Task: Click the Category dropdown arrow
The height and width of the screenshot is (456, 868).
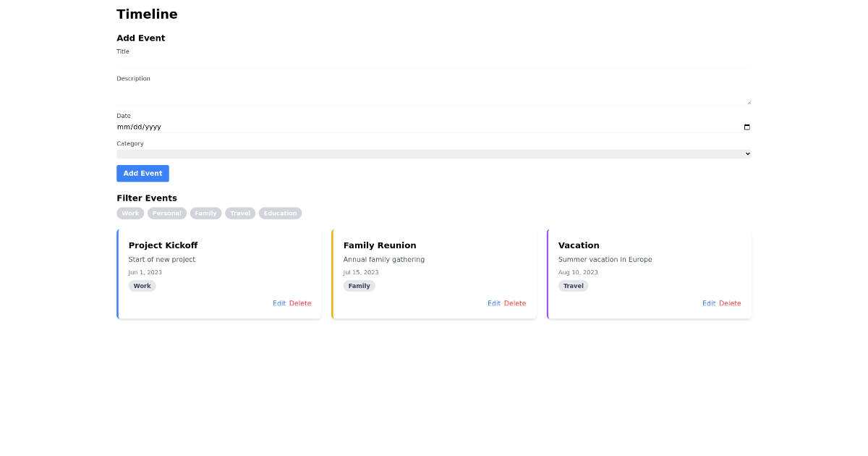Action: [746, 153]
